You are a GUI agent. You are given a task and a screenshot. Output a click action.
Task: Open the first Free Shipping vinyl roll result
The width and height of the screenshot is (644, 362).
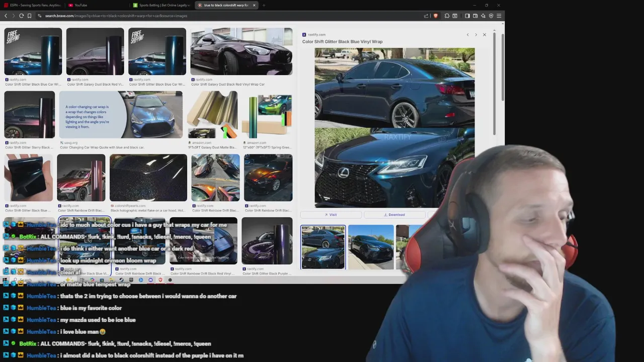[x=33, y=51]
